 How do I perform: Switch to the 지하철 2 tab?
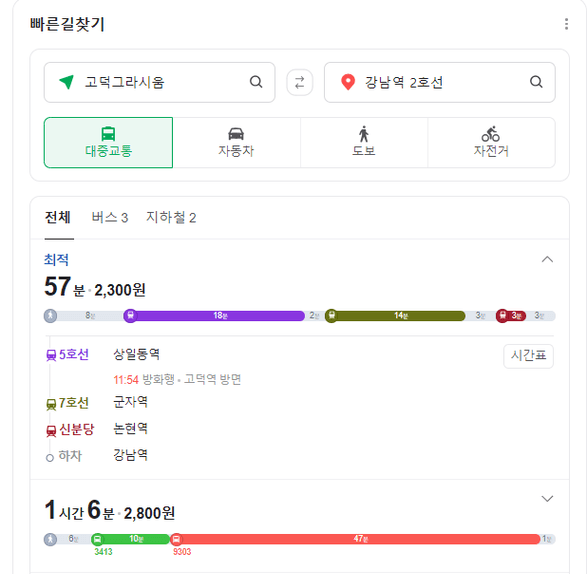171,218
